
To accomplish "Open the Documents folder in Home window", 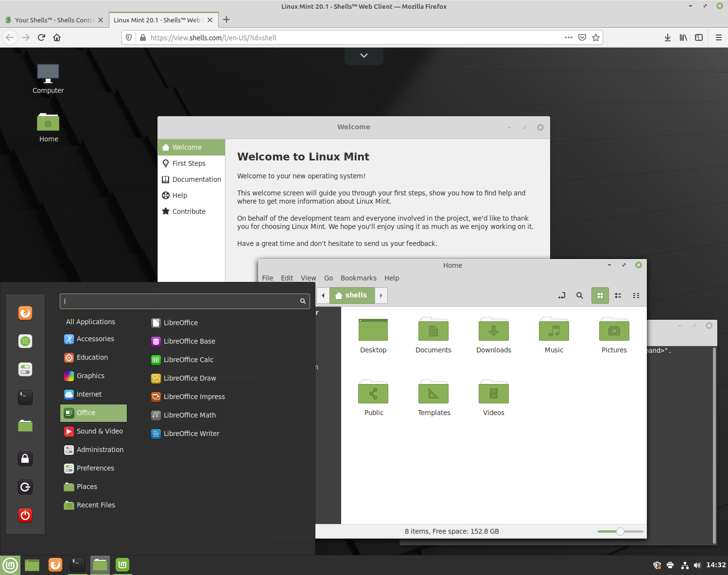I will (433, 335).
